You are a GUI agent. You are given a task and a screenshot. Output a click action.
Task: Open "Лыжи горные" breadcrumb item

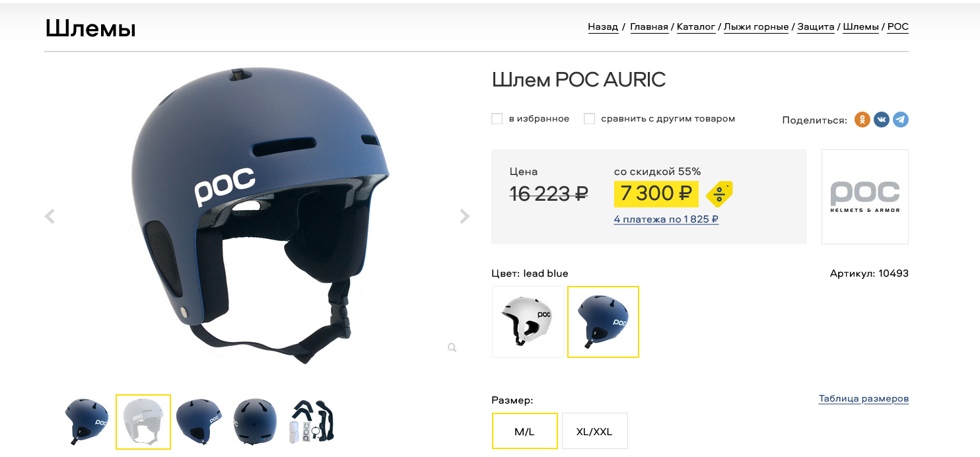(x=756, y=27)
